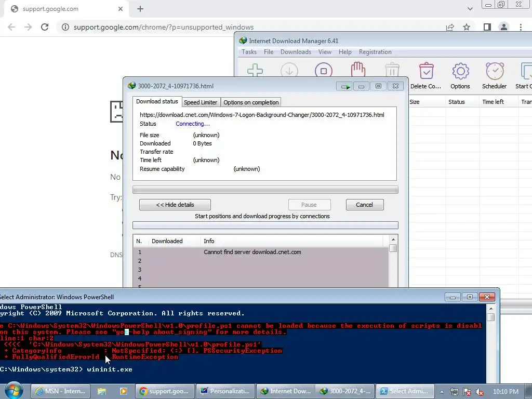Click the Add URL plus icon in IDM
532x399 pixels.
click(255, 70)
